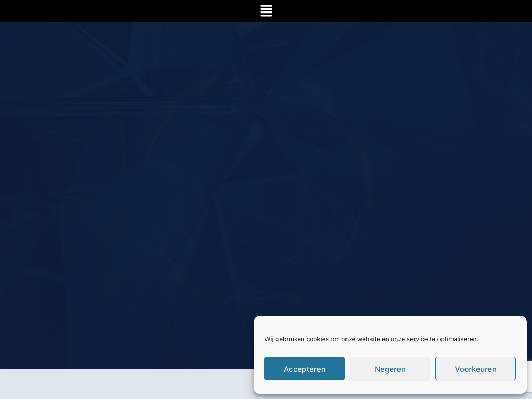Click the cookie notice message text
Image resolution: width=532 pixels, height=399 pixels.
tap(371, 339)
